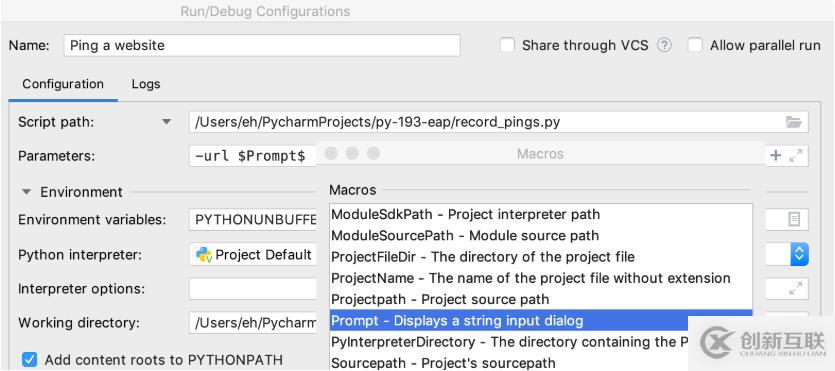Image resolution: width=835 pixels, height=371 pixels.
Task: Select PyInterpreterDirectory macro entry
Action: [509, 342]
